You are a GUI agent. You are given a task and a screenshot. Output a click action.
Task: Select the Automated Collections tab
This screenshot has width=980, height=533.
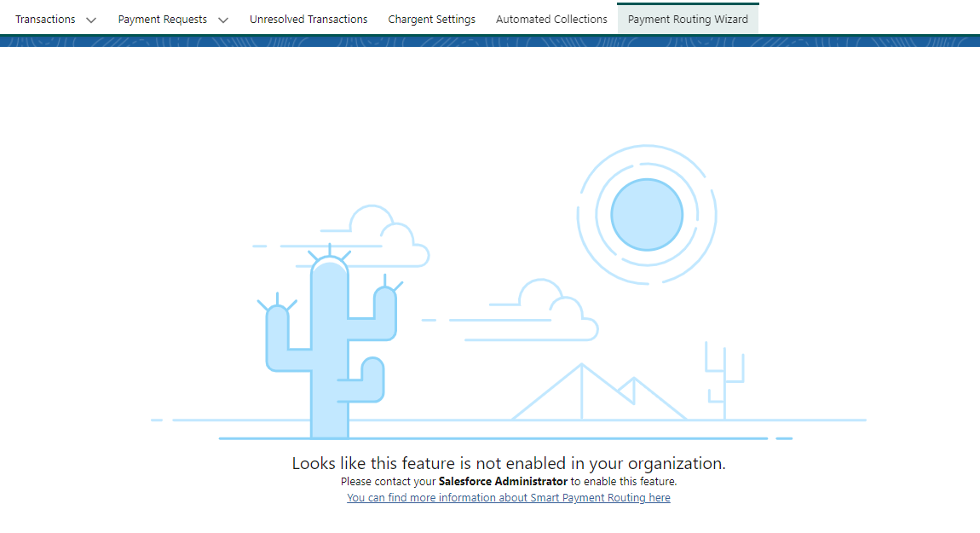point(551,19)
